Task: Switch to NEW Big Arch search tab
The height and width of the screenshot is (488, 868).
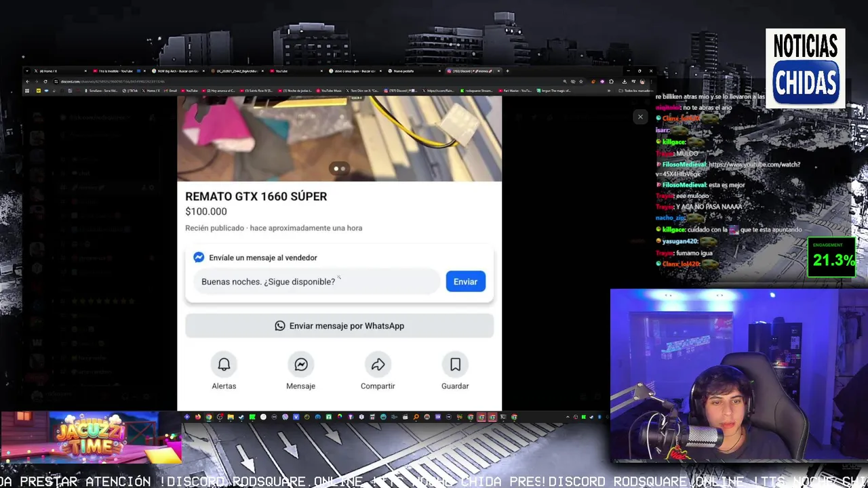Action: click(x=178, y=71)
